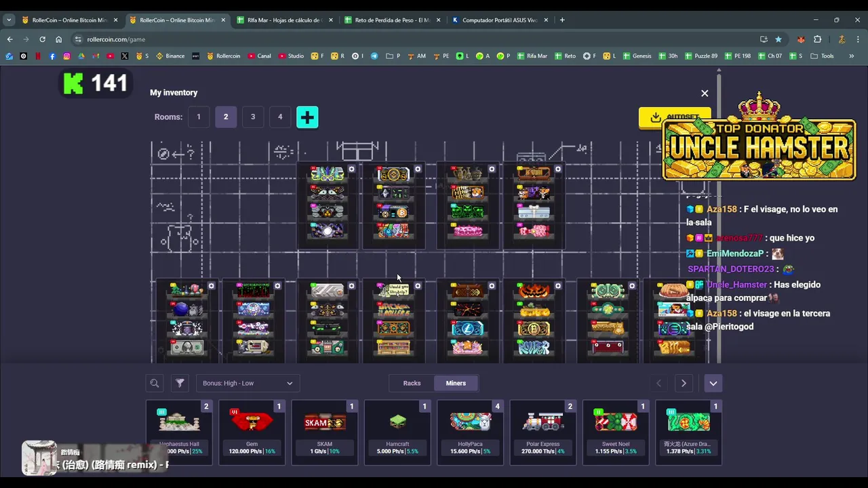Switch to Computador Portátil ASUS tab

click(500, 20)
